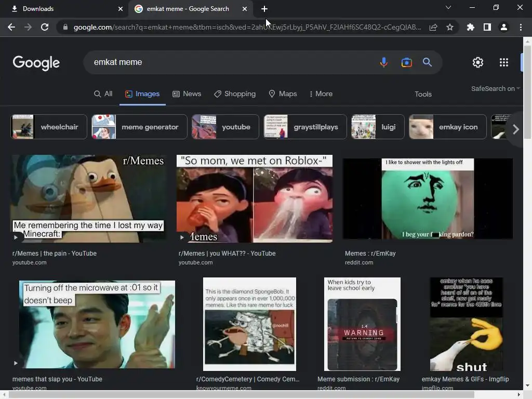
Task: Open the penguin Minecraft meme thumbnail
Action: click(x=88, y=198)
